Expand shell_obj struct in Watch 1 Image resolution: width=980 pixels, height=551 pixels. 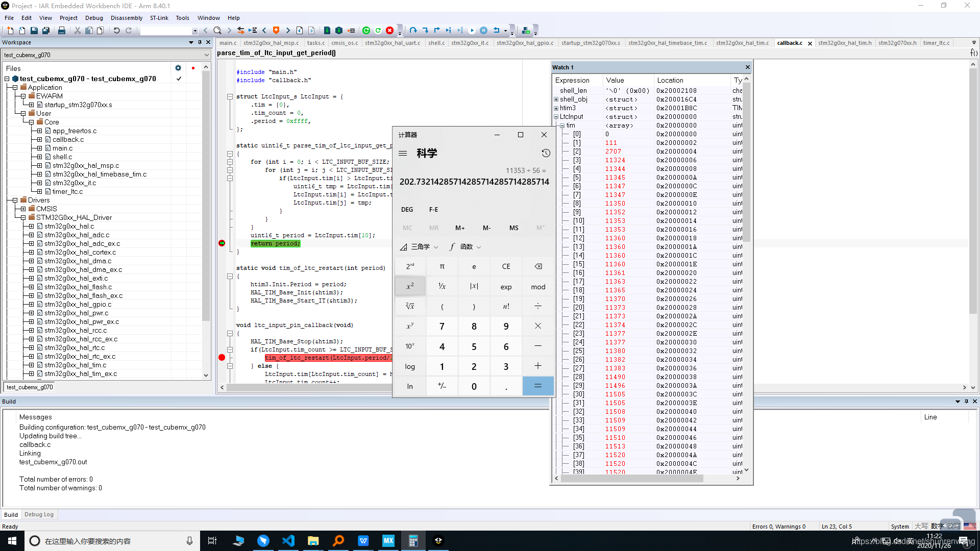pyautogui.click(x=556, y=99)
